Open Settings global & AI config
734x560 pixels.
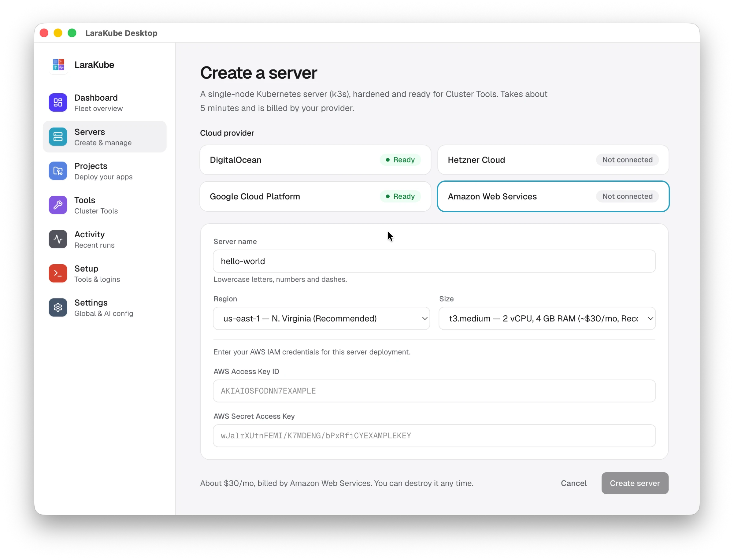(x=105, y=308)
